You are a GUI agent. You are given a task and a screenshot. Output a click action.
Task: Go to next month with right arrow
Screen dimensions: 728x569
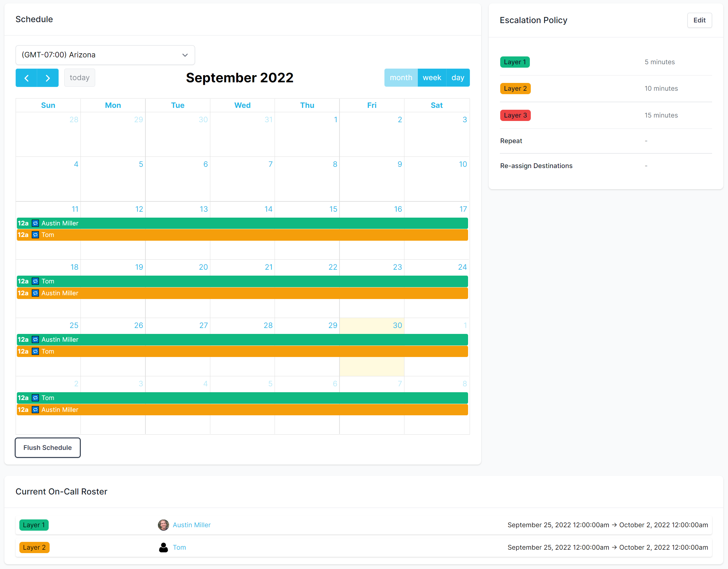48,78
